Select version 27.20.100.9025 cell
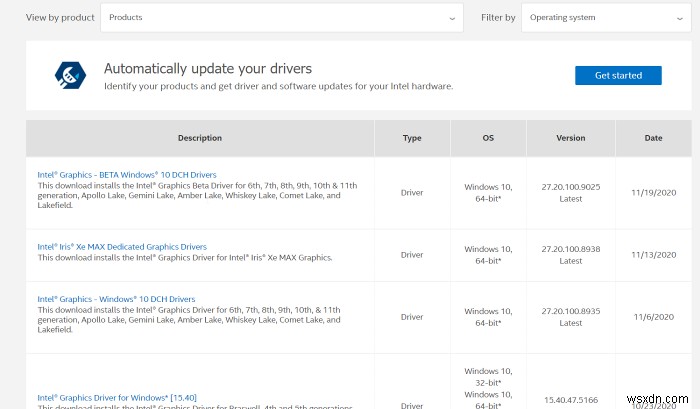This screenshot has height=409, width=700. (570, 185)
